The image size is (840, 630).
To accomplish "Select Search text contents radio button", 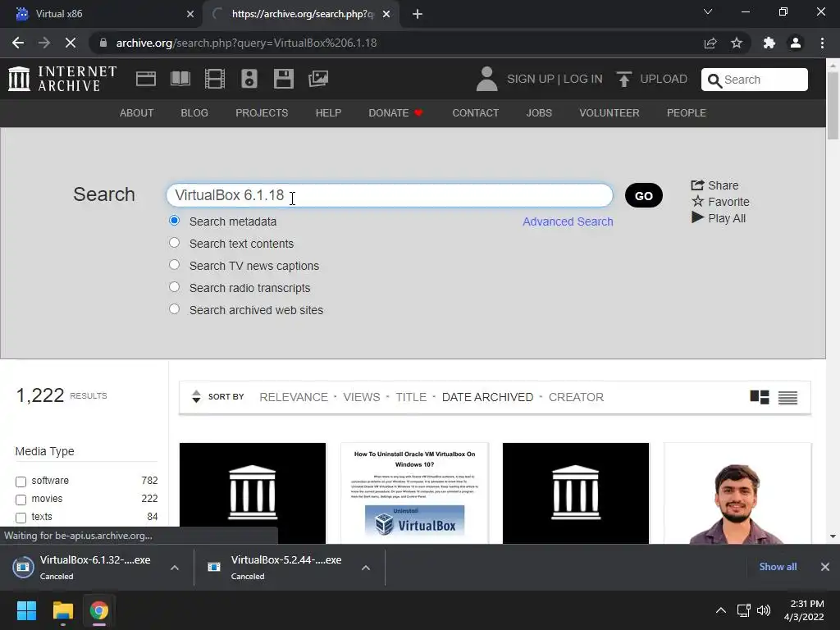I will pyautogui.click(x=174, y=243).
